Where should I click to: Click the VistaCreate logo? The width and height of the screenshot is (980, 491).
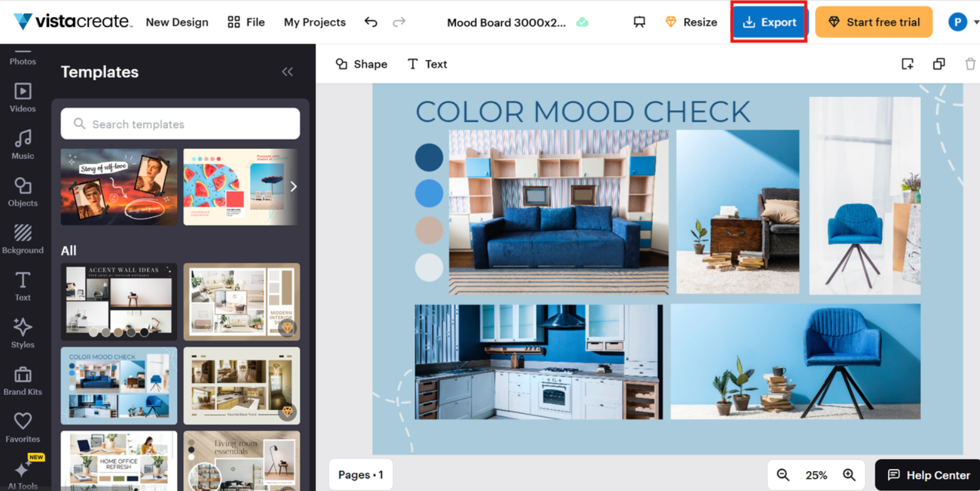72,21
